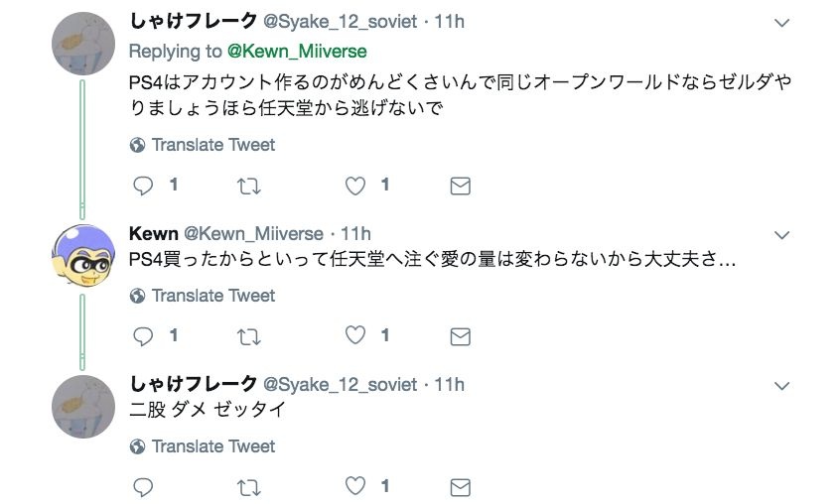Viewport: 840px width, 504px height.
Task: Open dropdown caret on the last tweet
Action: [x=781, y=386]
